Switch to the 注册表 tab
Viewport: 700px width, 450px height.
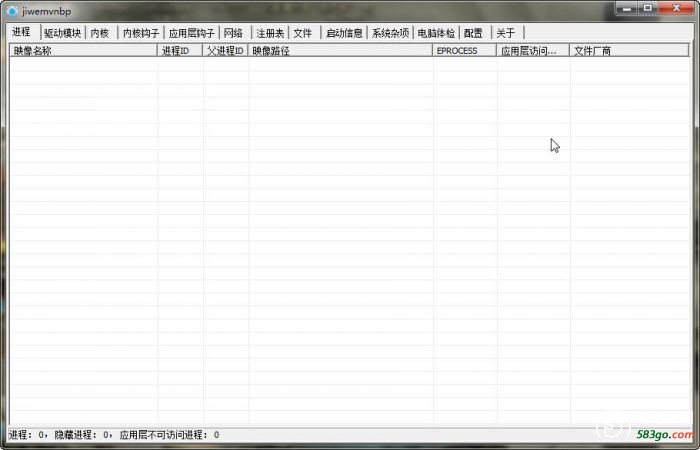tap(270, 33)
